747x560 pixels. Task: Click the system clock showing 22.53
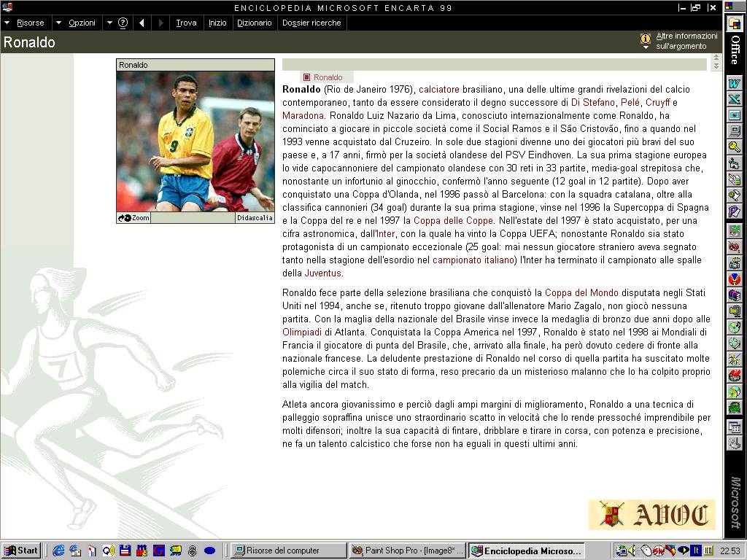[729, 551]
